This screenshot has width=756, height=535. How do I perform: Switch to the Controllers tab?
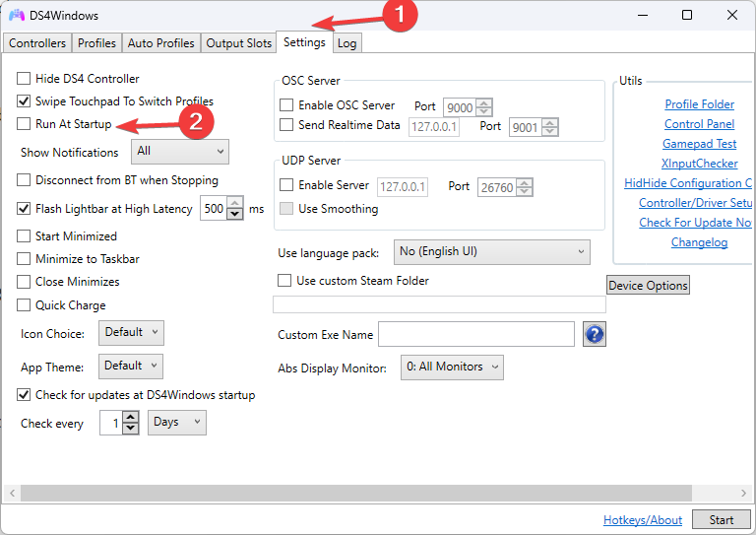[37, 43]
